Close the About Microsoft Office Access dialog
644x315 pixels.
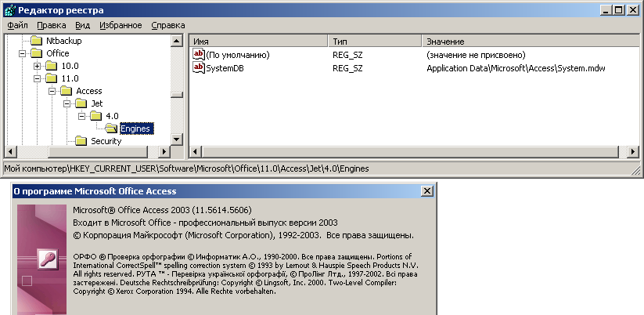pos(427,191)
